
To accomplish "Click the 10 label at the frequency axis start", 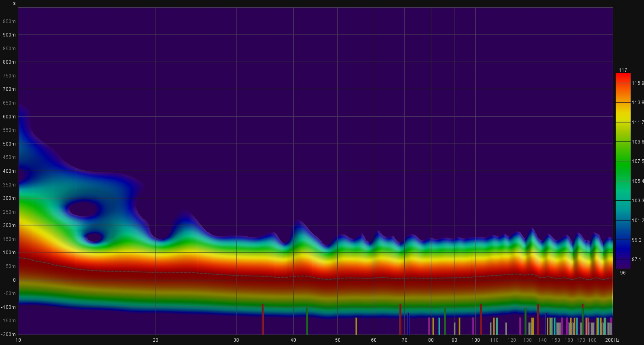I will [x=18, y=340].
